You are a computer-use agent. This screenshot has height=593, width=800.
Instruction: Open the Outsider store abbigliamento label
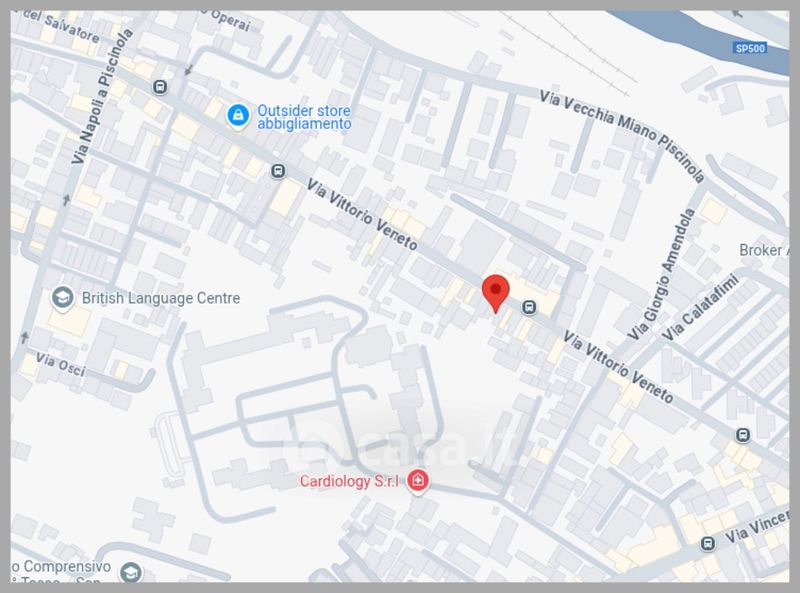[x=304, y=117]
